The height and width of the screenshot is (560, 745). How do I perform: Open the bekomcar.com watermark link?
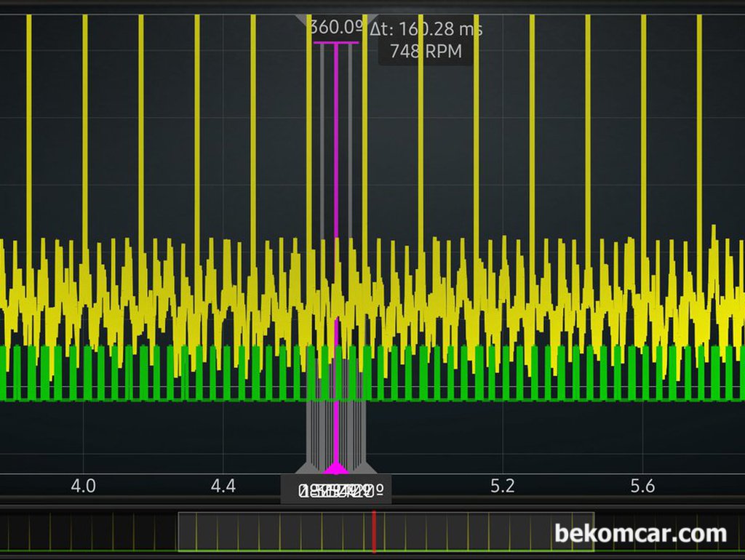[640, 533]
